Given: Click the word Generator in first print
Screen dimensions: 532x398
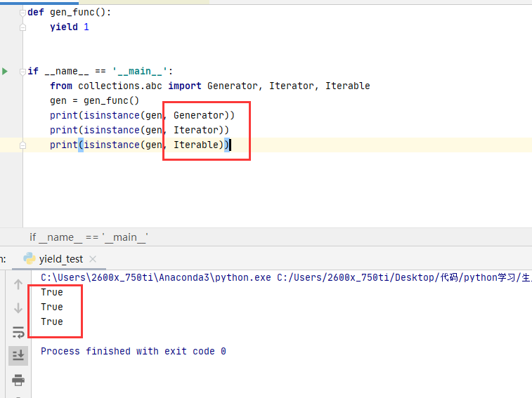Looking at the screenshot, I should tap(199, 115).
